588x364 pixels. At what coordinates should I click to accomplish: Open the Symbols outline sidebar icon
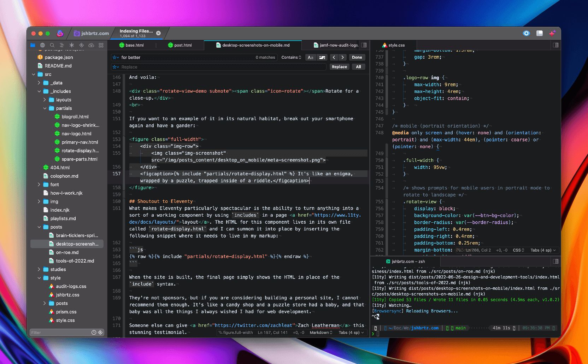pos(62,45)
